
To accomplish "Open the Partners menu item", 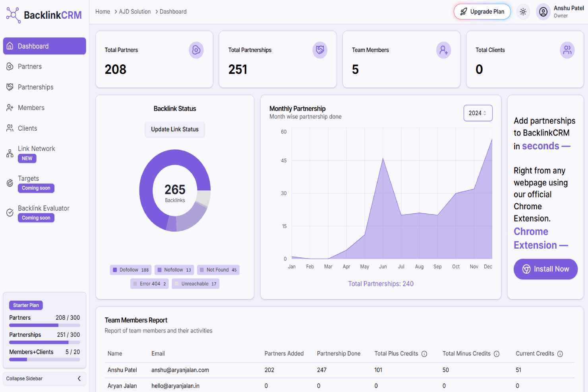I will 30,67.
